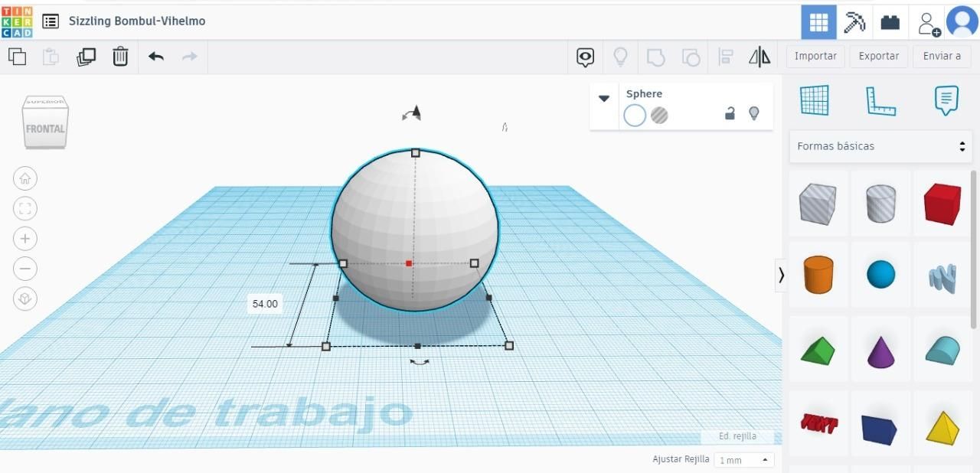The height and width of the screenshot is (473, 980).
Task: Click the Show all lightbulb icon
Action: 621,57
